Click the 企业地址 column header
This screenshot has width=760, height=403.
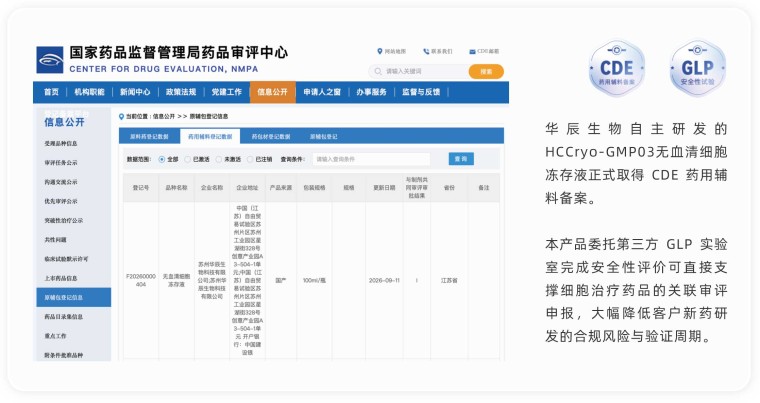247,188
